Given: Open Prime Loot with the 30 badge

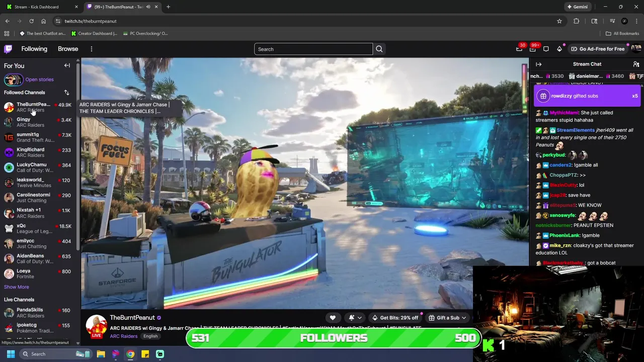Looking at the screenshot, I should 519,49.
